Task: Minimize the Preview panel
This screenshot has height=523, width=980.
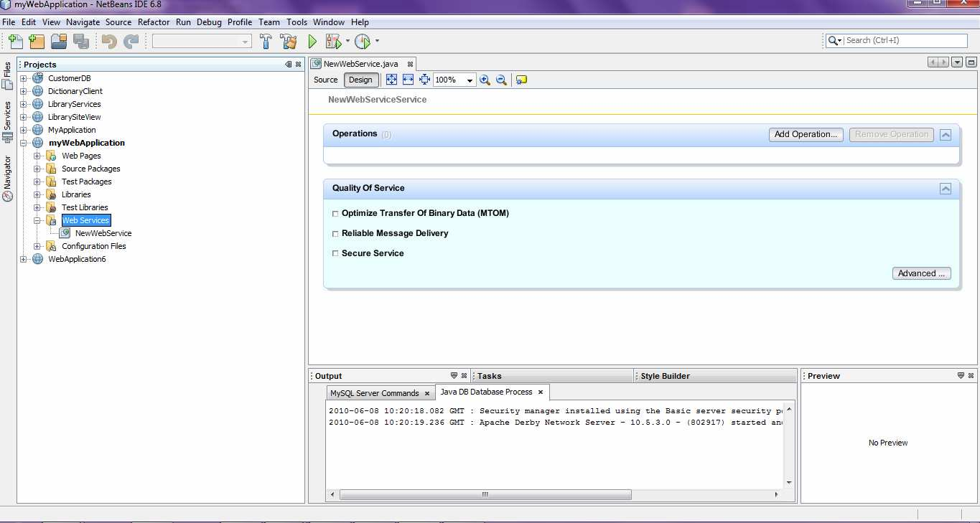Action: 961,376
